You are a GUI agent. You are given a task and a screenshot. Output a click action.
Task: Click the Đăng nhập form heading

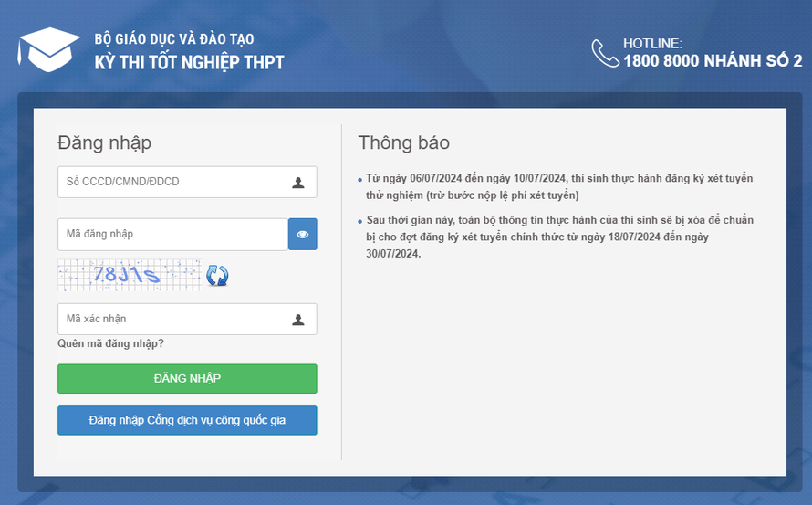(104, 142)
